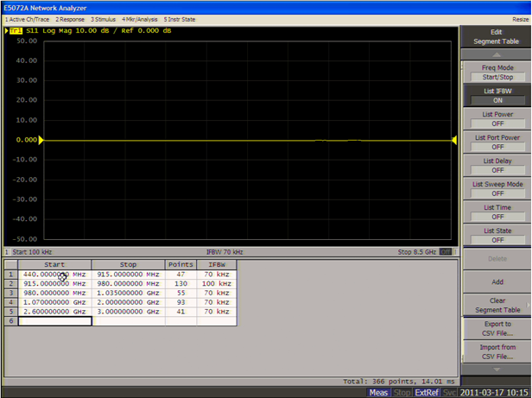Click IFBW 70 kHz in channel bar
The image size is (532, 398).
pos(225,252)
